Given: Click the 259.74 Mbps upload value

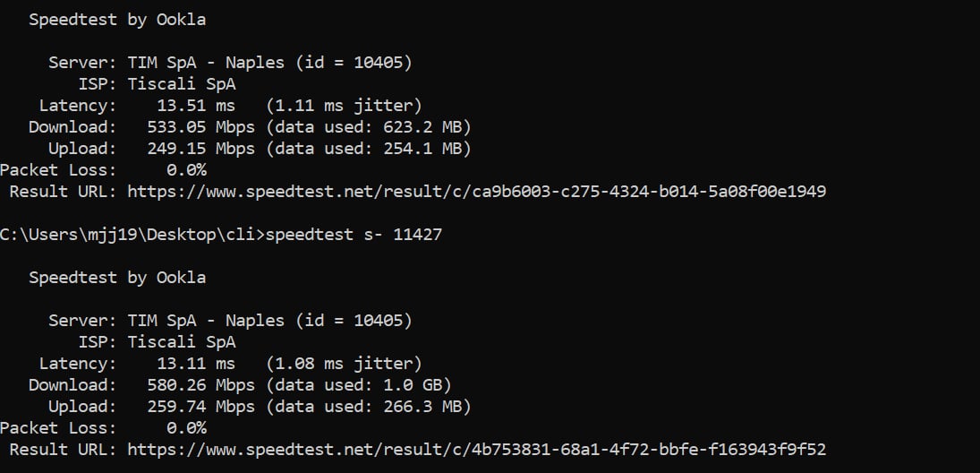Looking at the screenshot, I should click(200, 407).
